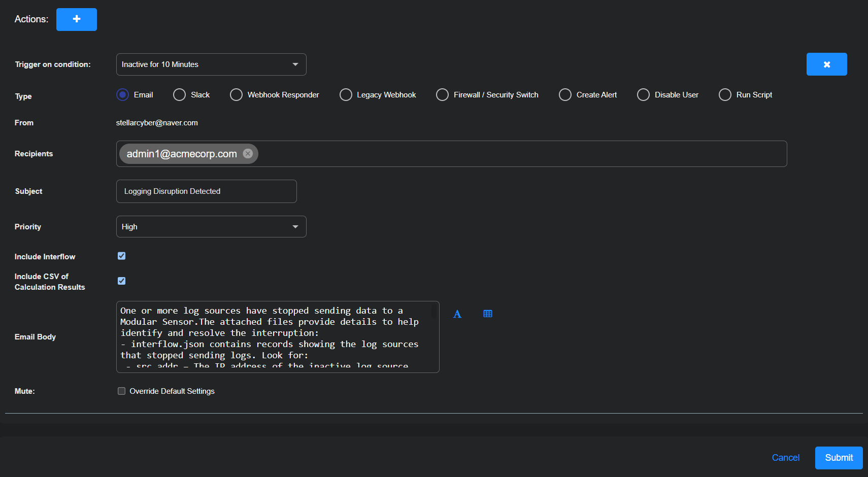Open text formatting with the A icon
Image resolution: width=868 pixels, height=477 pixels.
coord(457,314)
